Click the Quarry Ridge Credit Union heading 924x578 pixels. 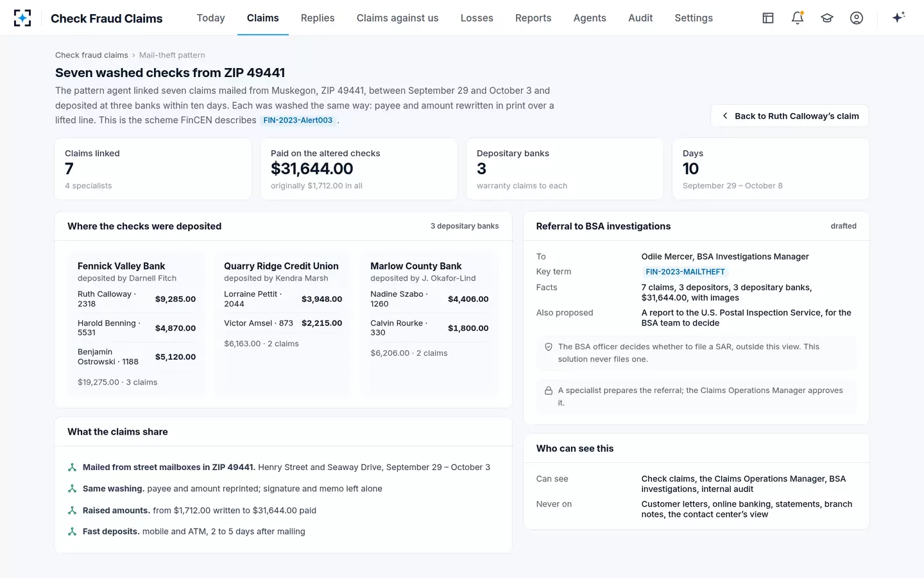point(281,266)
